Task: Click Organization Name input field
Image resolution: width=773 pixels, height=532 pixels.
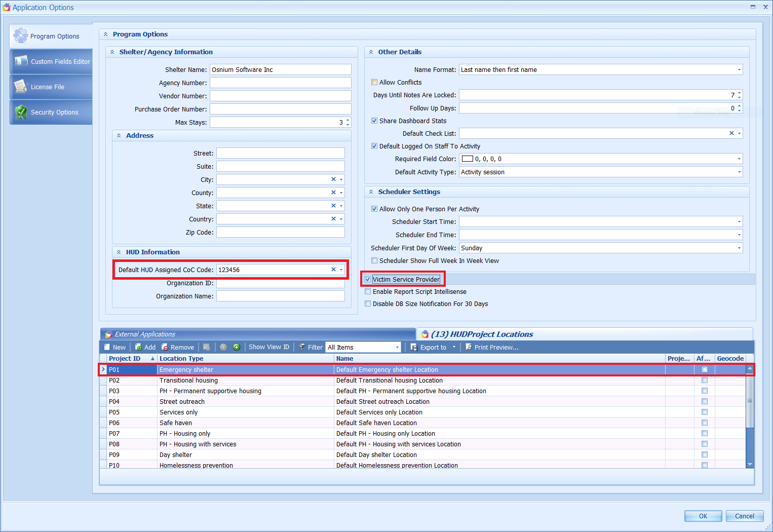Action: pyautogui.click(x=281, y=296)
